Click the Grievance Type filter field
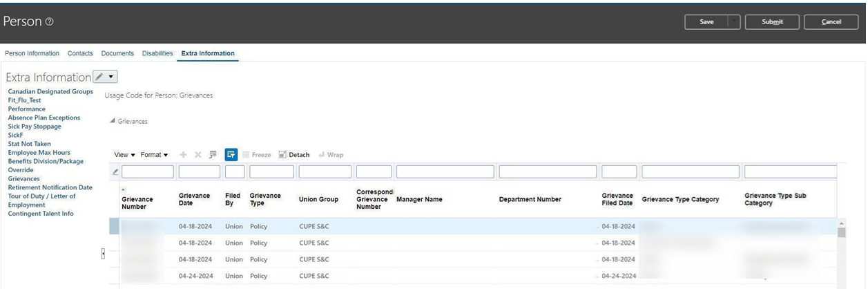 coord(271,171)
